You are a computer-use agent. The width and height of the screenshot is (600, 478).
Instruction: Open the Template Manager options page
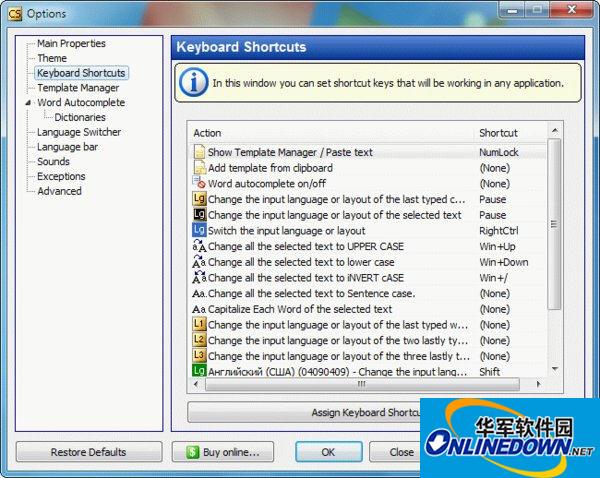78,88
